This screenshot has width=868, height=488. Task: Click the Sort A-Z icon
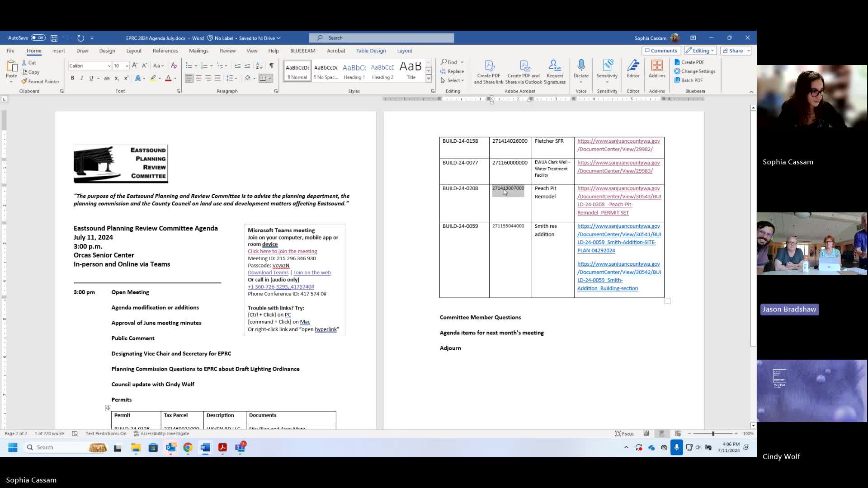click(x=259, y=66)
